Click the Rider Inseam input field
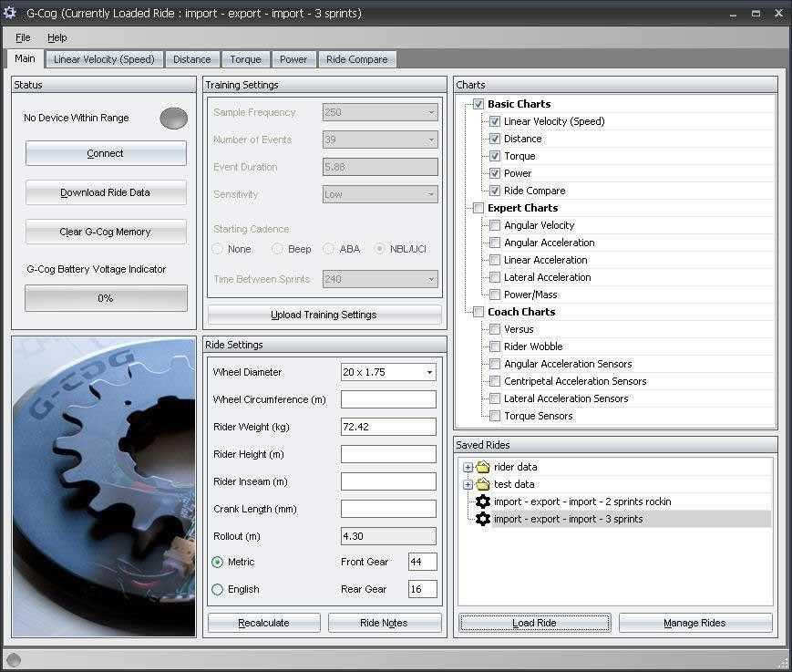Screen dimensions: 792x672 388,481
